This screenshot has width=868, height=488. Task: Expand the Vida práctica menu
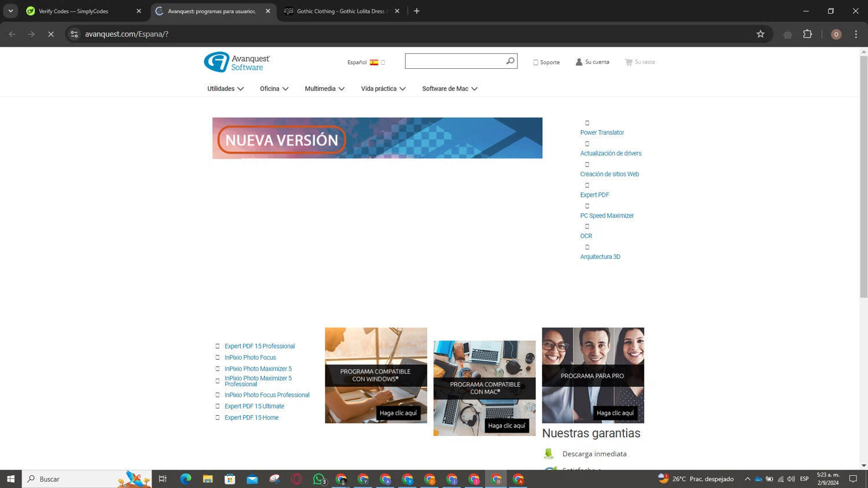click(x=383, y=88)
